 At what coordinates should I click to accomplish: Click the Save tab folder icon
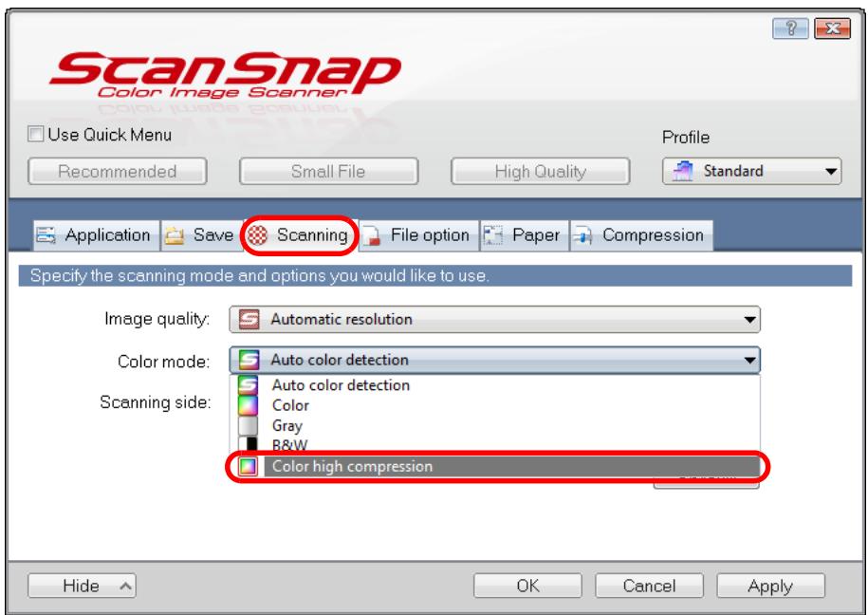pos(175,236)
